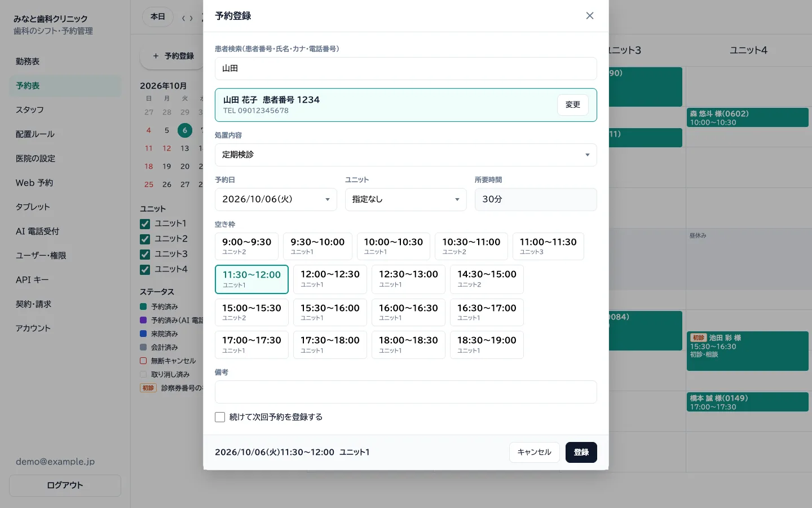Click the patient search field with 山田
This screenshot has width=812, height=508.
coord(405,68)
